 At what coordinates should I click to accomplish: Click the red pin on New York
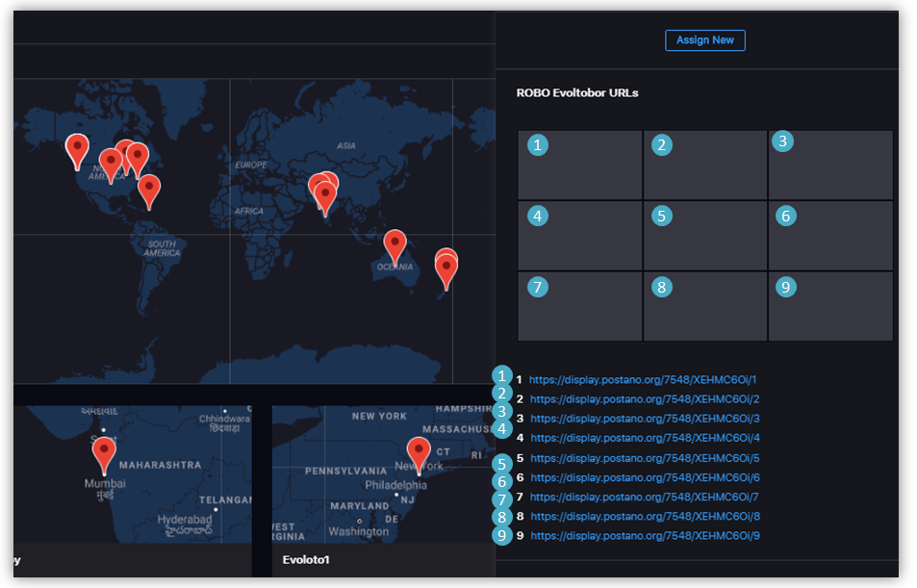click(419, 451)
